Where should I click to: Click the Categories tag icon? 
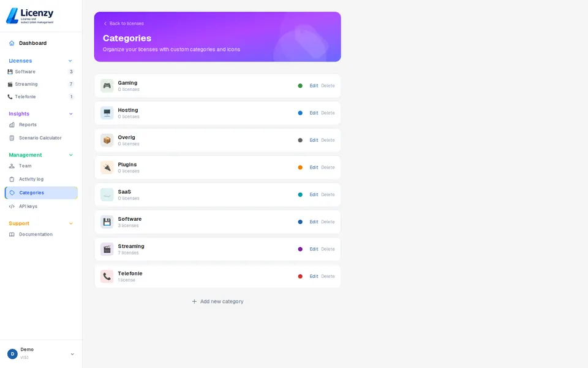[x=12, y=193]
